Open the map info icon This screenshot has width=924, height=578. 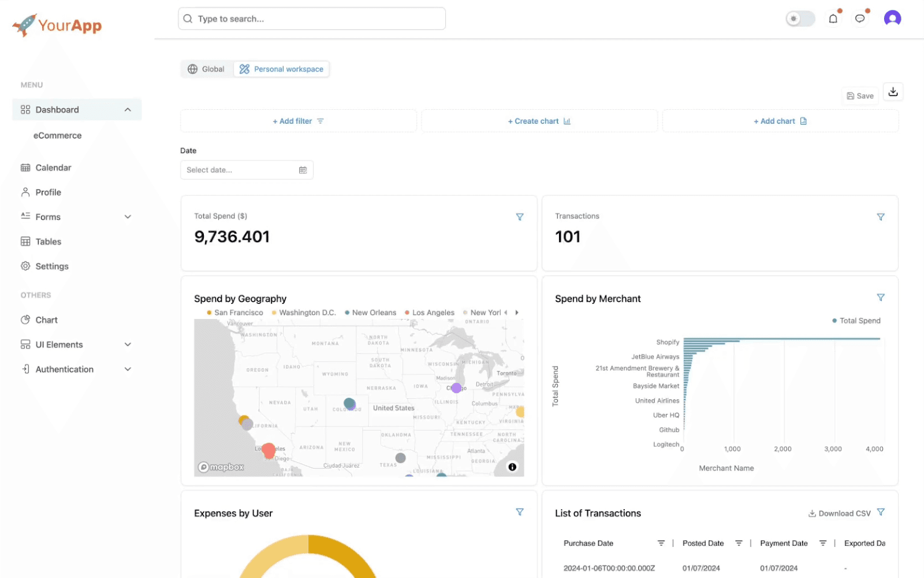[x=512, y=467]
